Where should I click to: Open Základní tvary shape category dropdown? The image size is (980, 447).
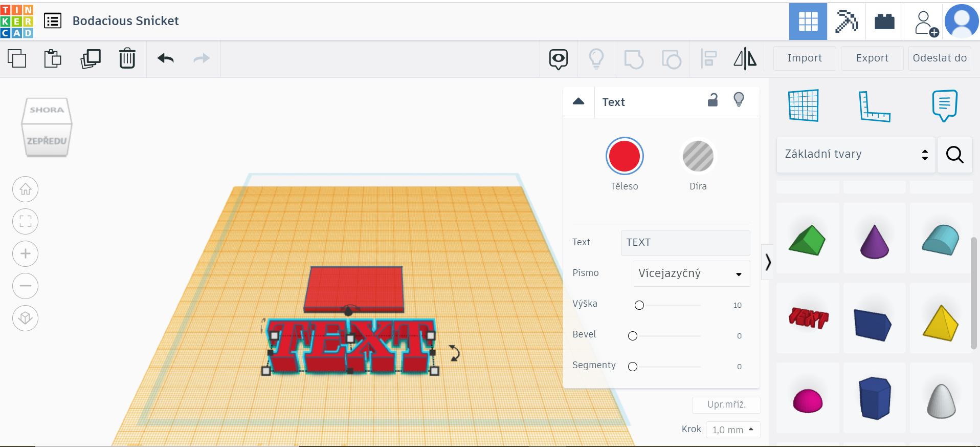click(x=856, y=155)
